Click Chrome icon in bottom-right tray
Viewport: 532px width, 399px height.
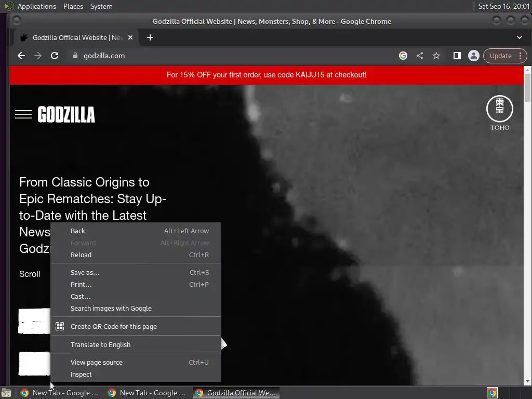(x=493, y=393)
